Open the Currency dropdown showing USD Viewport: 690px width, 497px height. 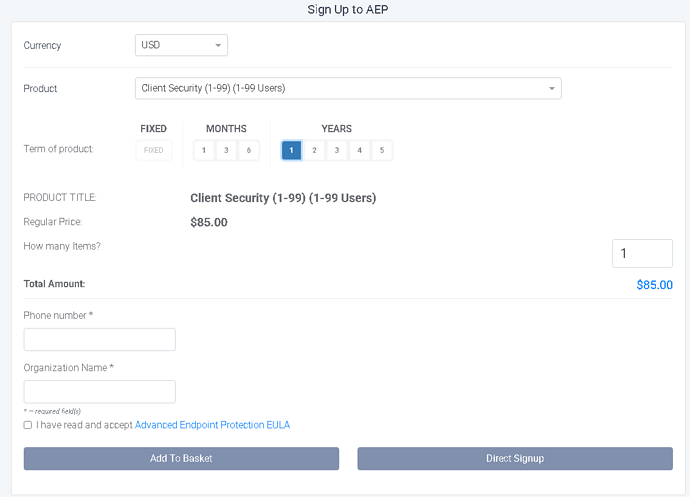181,45
